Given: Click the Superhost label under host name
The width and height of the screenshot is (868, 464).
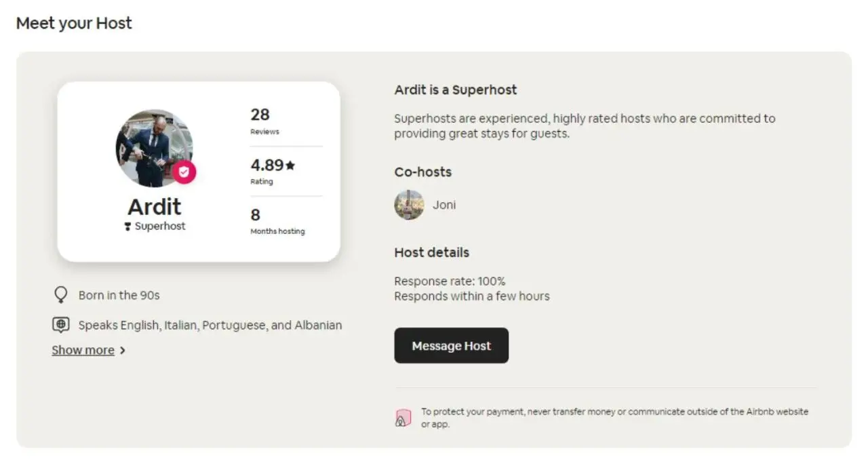Looking at the screenshot, I should [160, 227].
